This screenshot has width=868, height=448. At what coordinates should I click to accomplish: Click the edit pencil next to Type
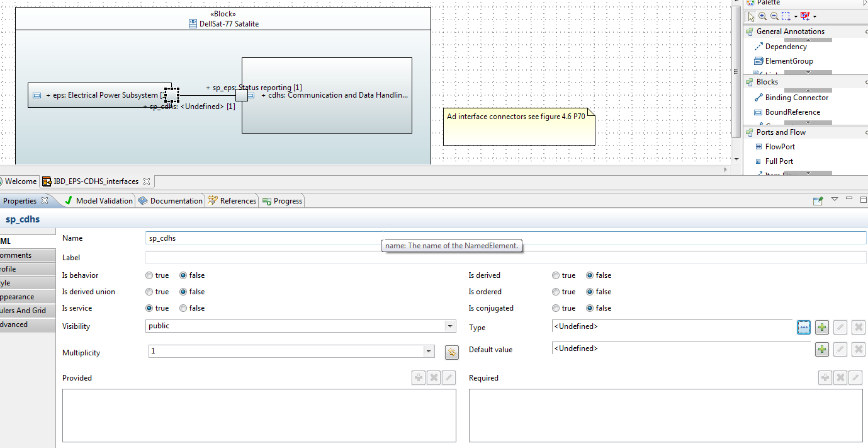(x=840, y=328)
